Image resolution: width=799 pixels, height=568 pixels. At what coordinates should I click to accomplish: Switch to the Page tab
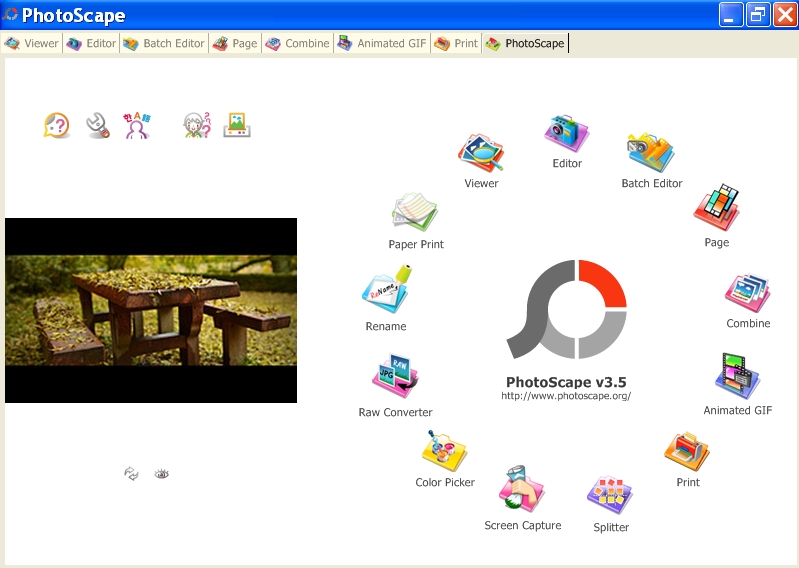(235, 43)
